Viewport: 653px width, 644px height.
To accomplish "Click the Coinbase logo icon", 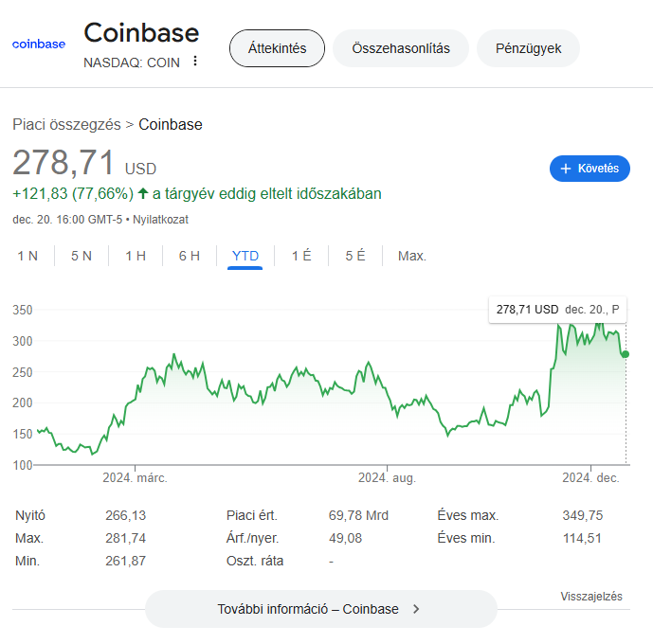I will pyautogui.click(x=39, y=45).
